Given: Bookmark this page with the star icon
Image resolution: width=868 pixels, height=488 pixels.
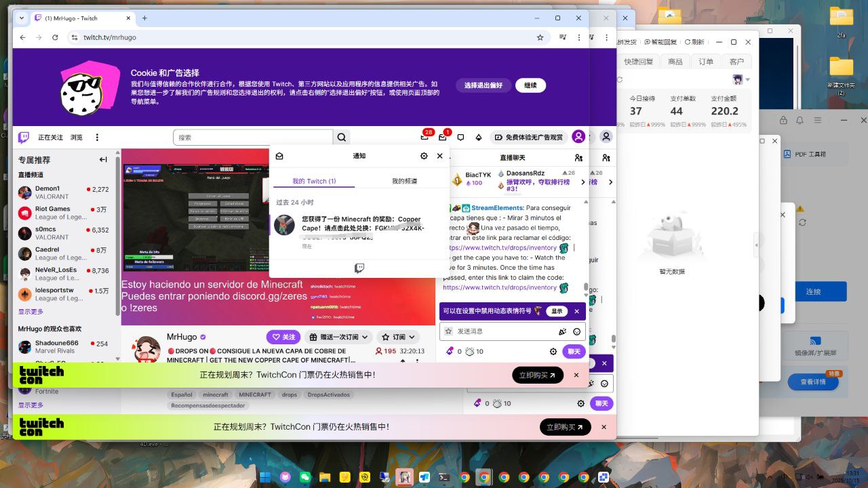Looking at the screenshot, I should point(540,37).
